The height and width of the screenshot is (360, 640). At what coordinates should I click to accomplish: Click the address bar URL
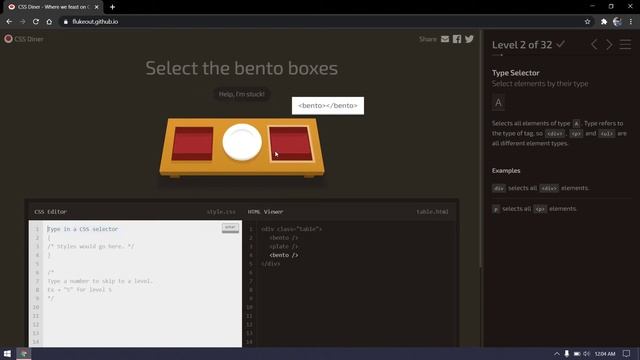[x=95, y=22]
